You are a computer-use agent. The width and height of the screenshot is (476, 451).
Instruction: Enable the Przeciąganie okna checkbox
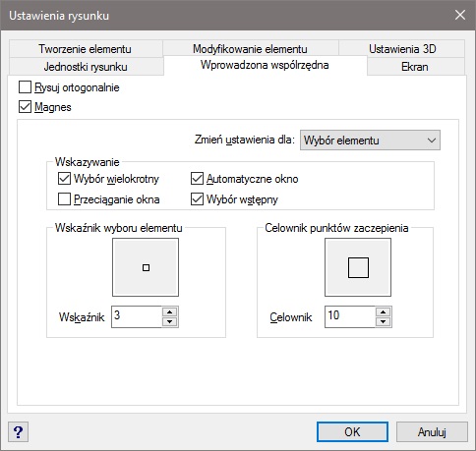point(64,199)
